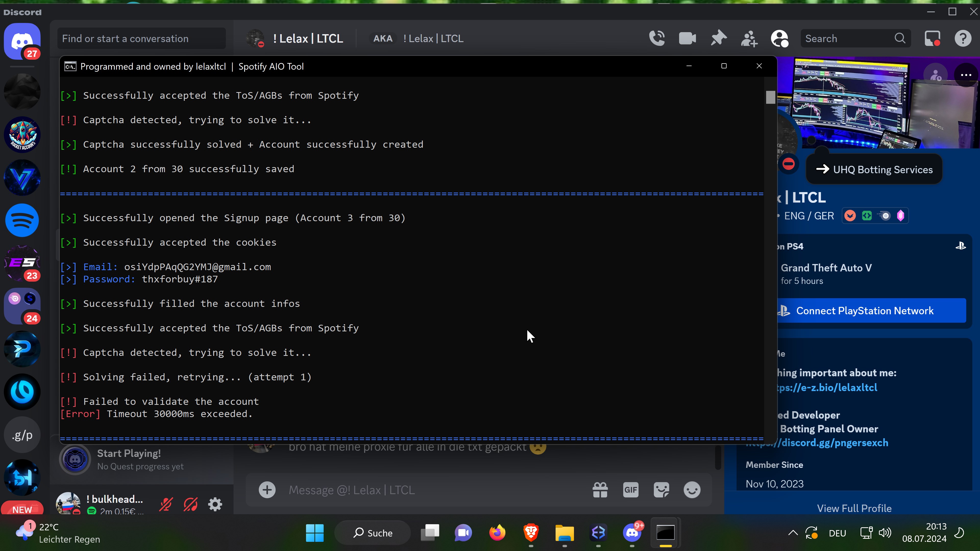Show hidden system tray icons
Image resolution: width=980 pixels, height=551 pixels.
[x=793, y=533]
